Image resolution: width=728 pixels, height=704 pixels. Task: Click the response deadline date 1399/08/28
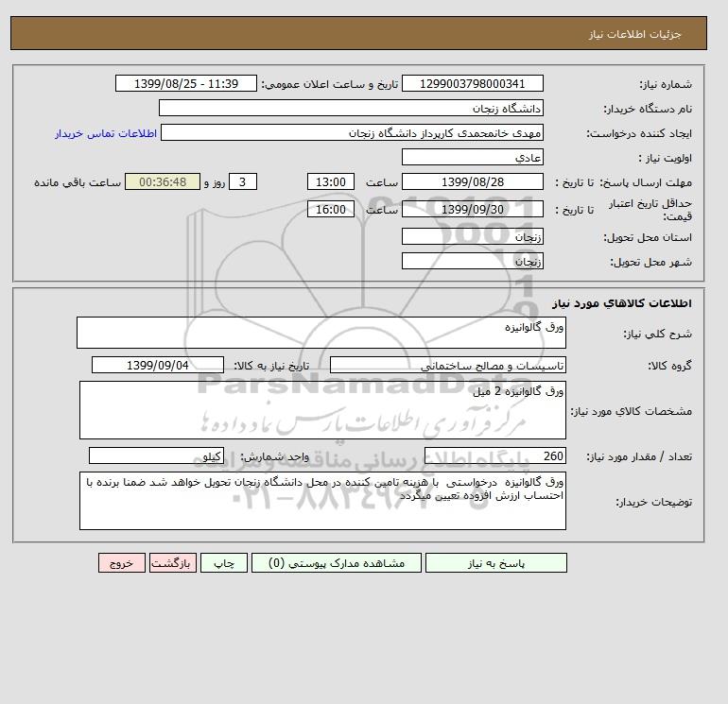[472, 182]
